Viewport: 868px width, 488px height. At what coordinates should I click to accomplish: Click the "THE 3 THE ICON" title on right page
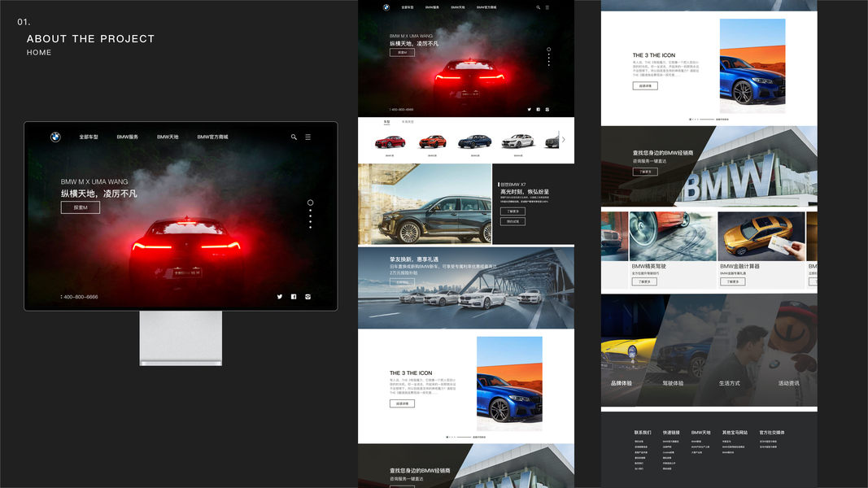click(654, 55)
